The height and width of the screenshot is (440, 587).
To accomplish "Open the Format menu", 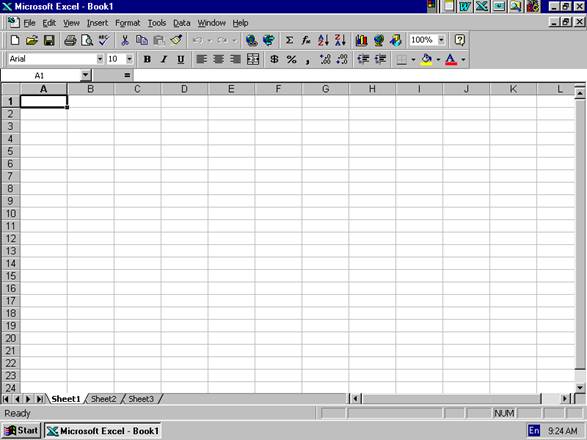I will click(127, 23).
